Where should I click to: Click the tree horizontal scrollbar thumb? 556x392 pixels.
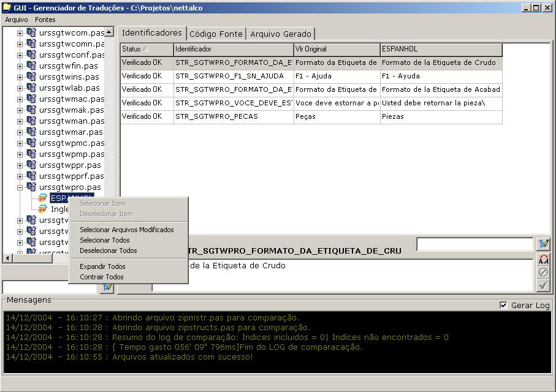click(32, 258)
